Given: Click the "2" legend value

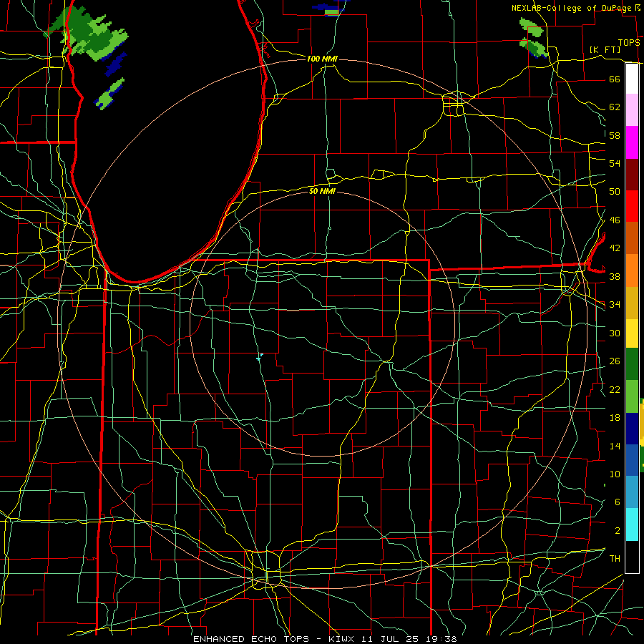Looking at the screenshot, I should click(617, 530).
